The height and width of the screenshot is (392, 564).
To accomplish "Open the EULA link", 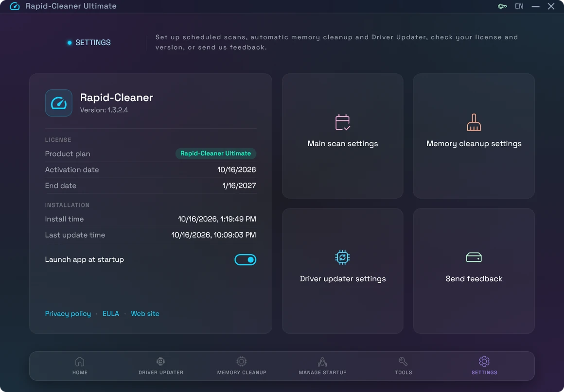I will pyautogui.click(x=111, y=314).
